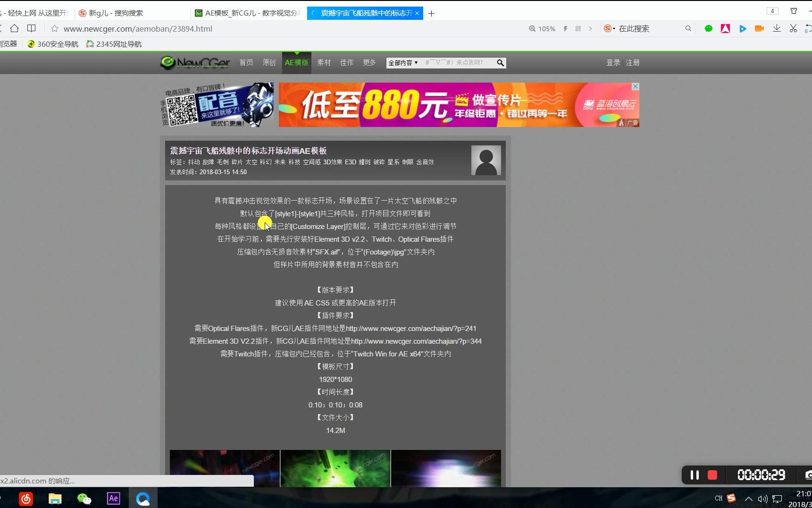Click the 105% zoom magnifier indicator

(542, 29)
